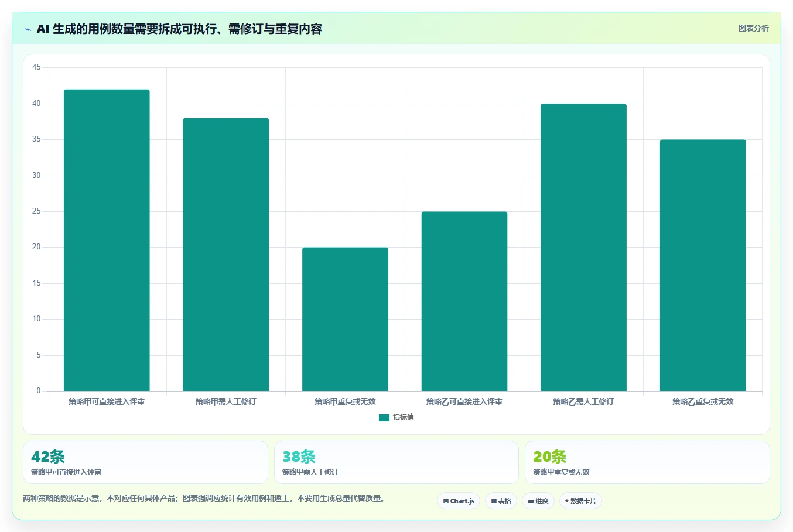
Task: Click the lightning icon beside the title
Action: pyautogui.click(x=28, y=29)
